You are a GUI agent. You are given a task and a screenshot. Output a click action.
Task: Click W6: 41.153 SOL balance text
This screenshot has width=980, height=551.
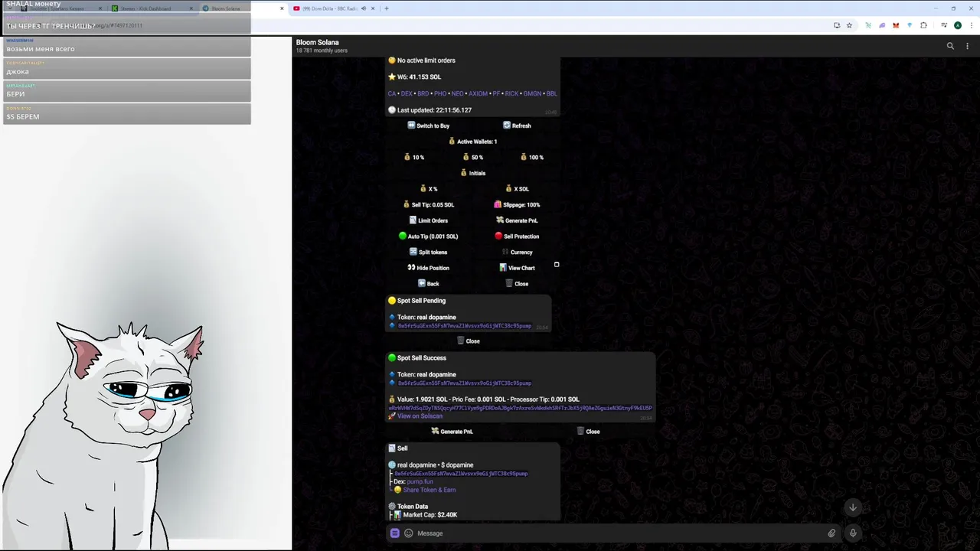[x=419, y=77]
